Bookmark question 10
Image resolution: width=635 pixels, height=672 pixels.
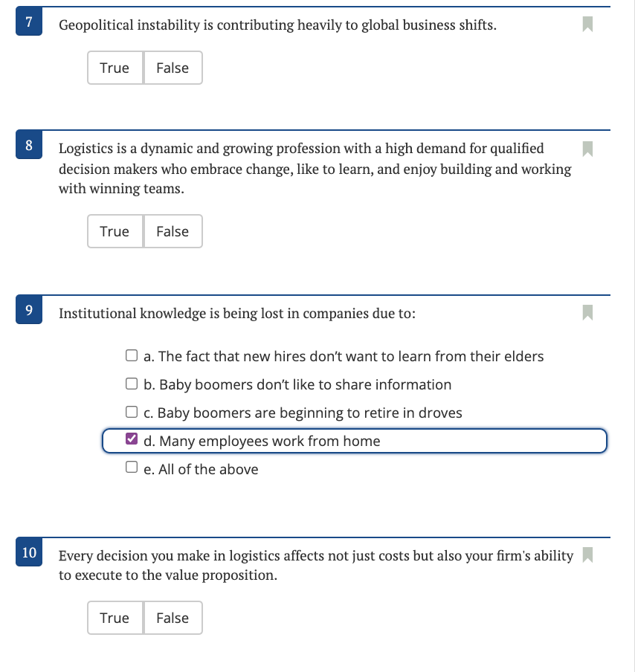click(x=587, y=555)
